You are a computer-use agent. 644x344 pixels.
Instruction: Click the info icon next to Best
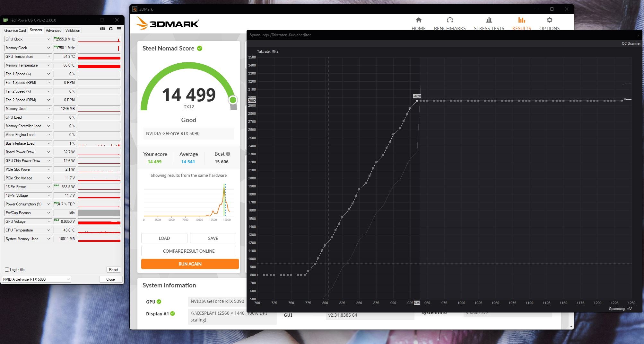pos(228,154)
